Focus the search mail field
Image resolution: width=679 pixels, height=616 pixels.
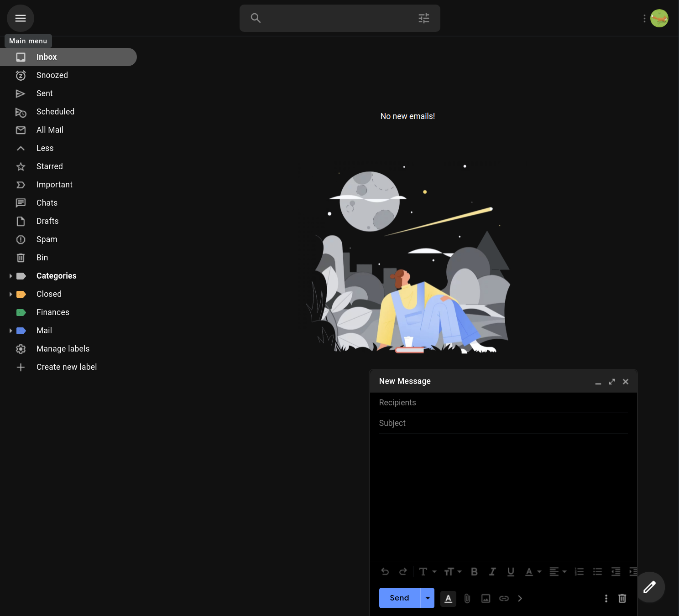coord(340,18)
